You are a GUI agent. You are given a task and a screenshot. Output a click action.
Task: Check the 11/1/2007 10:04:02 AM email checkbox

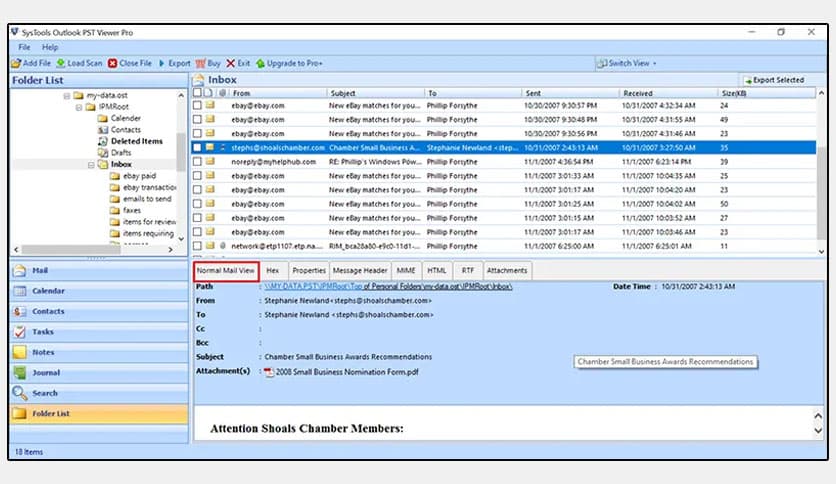[x=197, y=204]
